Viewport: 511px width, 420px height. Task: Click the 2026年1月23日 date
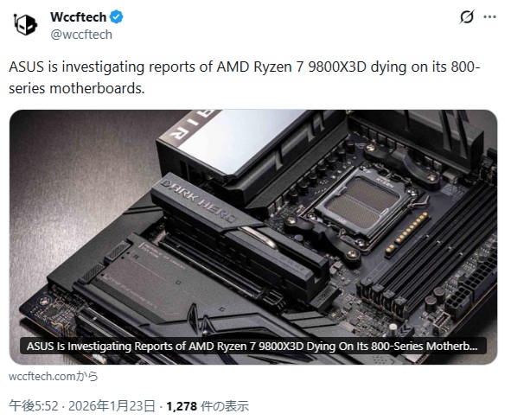(x=112, y=406)
